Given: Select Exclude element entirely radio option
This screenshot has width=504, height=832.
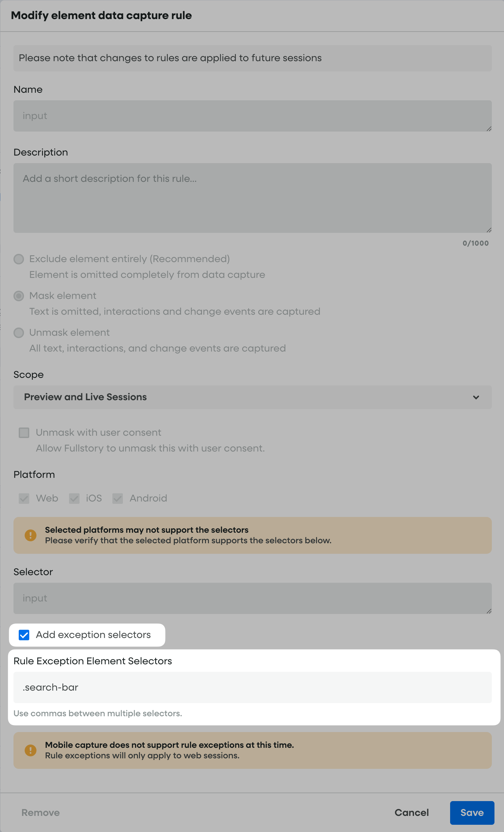Looking at the screenshot, I should (x=19, y=259).
